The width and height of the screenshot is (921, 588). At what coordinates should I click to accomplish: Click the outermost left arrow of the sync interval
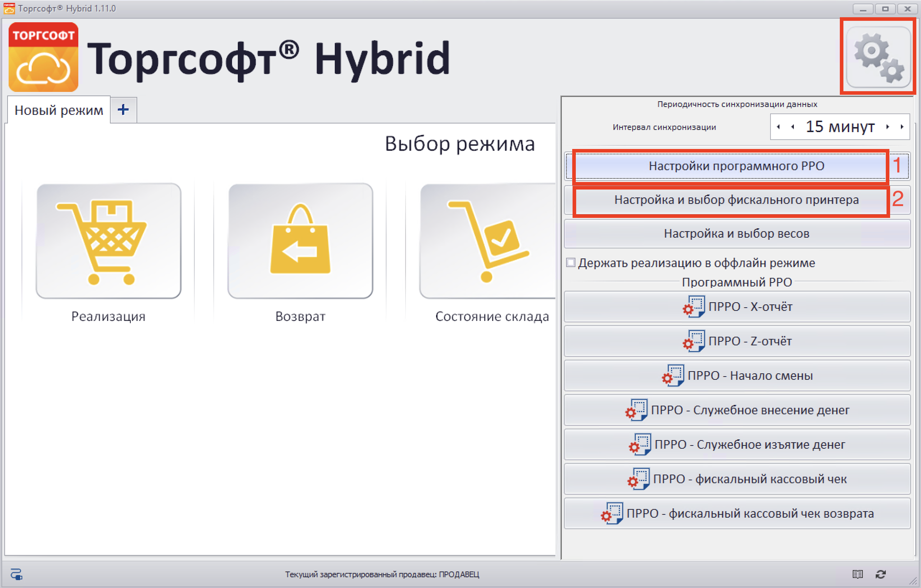pyautogui.click(x=778, y=127)
